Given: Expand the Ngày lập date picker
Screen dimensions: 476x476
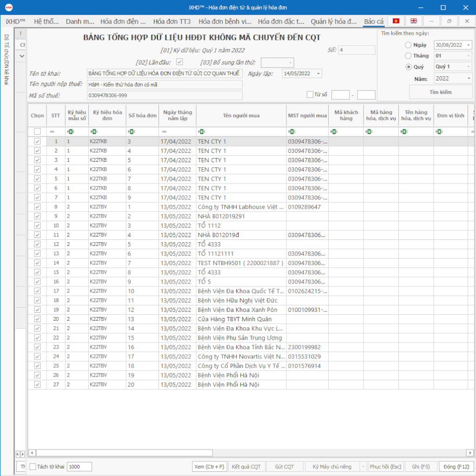Looking at the screenshot, I should click(318, 73).
